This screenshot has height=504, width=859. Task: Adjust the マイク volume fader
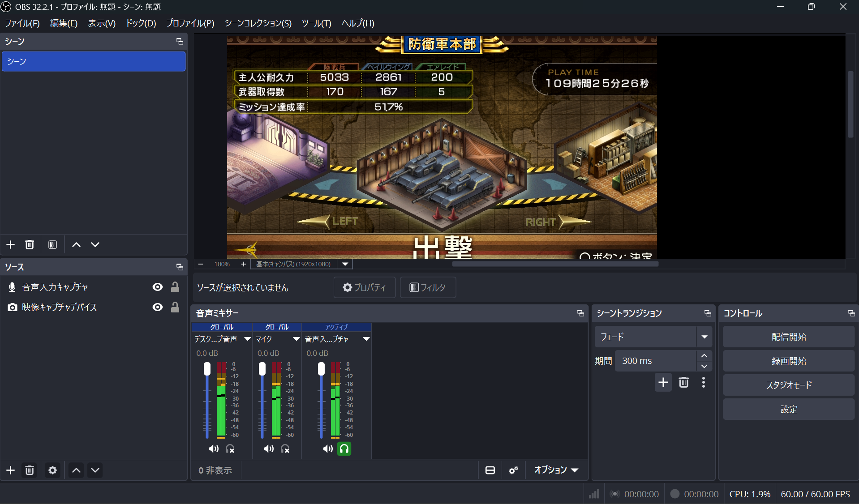pos(262,369)
